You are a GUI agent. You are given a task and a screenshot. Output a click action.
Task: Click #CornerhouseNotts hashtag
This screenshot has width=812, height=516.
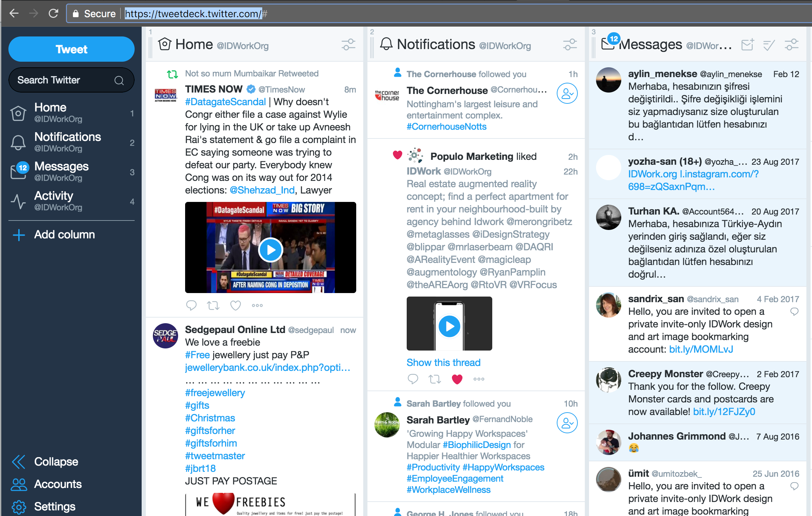pos(446,127)
